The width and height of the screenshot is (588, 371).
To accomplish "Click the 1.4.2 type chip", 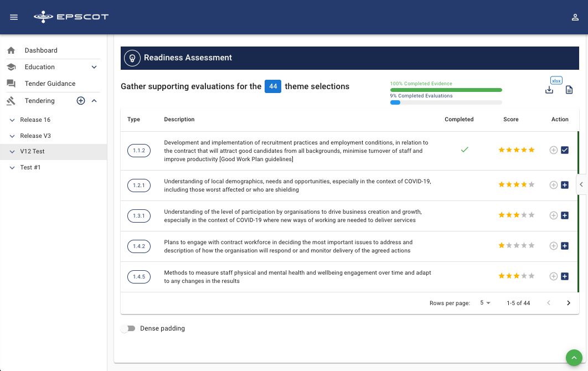I will tap(139, 246).
